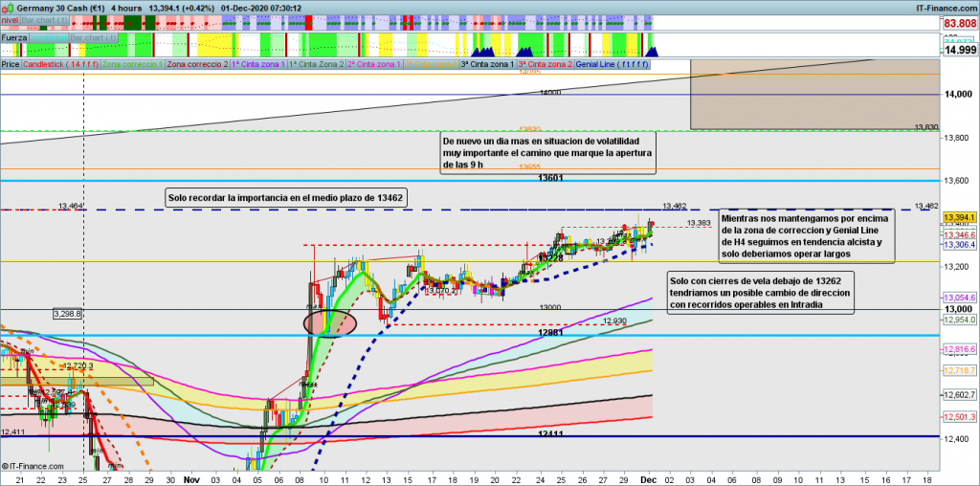Click the 13,394.1 current price tag

(959, 218)
